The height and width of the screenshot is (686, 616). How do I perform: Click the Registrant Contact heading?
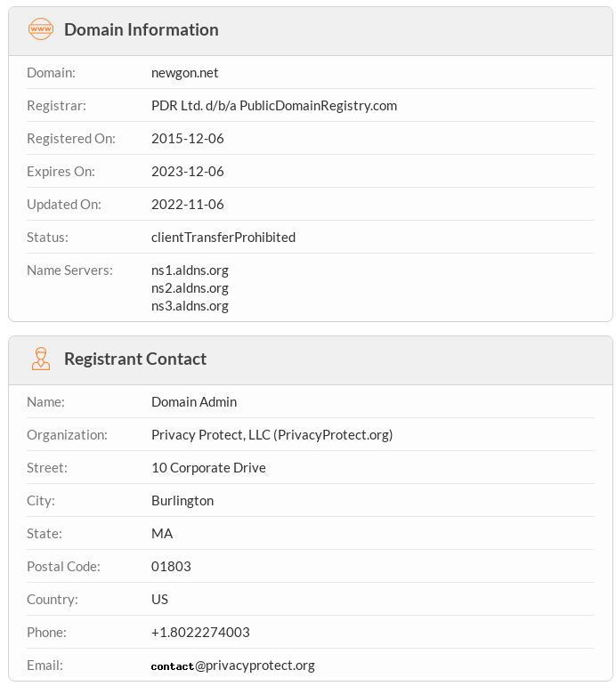[135, 359]
